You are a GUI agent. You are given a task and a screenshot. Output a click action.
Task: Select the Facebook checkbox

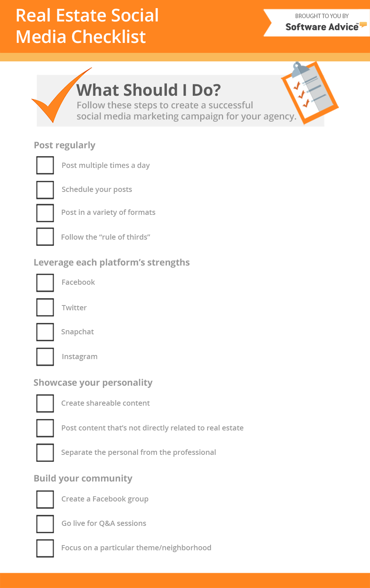[x=45, y=283]
